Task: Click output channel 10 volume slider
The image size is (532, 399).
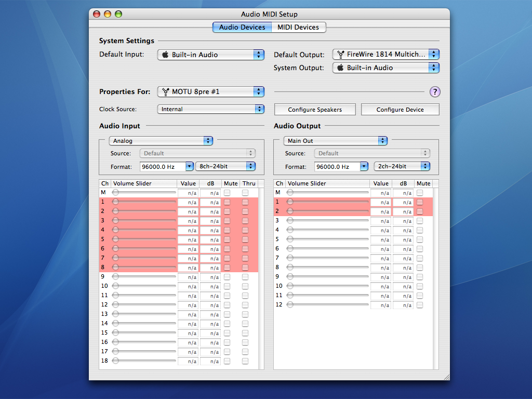Action: coord(328,286)
